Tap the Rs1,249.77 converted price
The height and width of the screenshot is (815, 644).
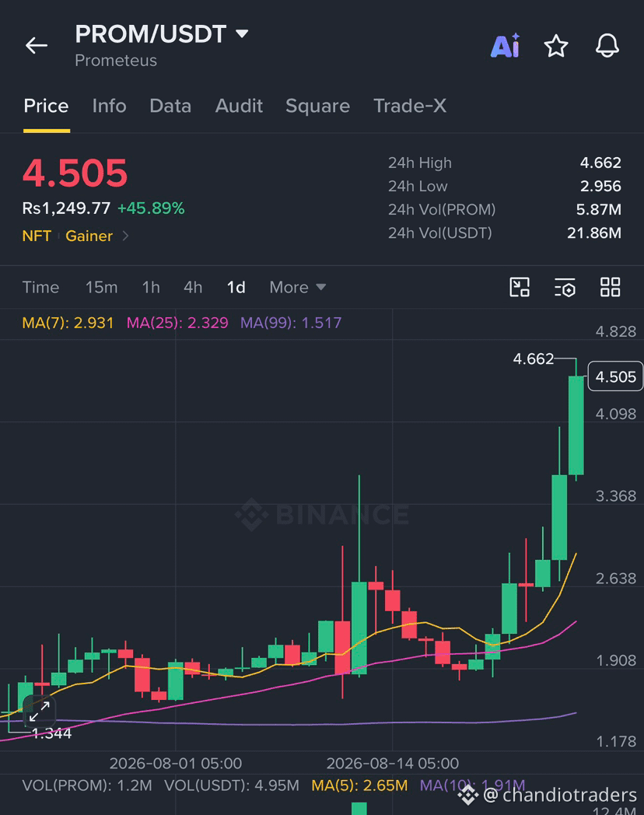(x=66, y=208)
